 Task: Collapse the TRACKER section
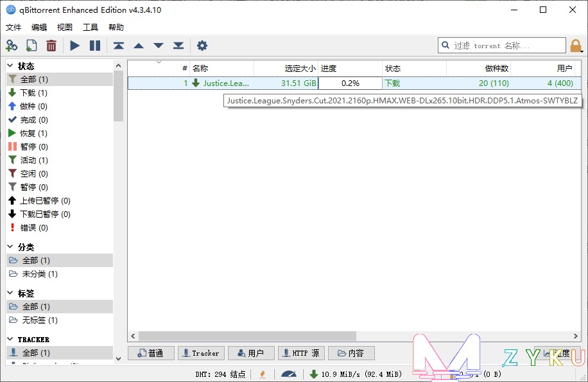click(x=10, y=339)
